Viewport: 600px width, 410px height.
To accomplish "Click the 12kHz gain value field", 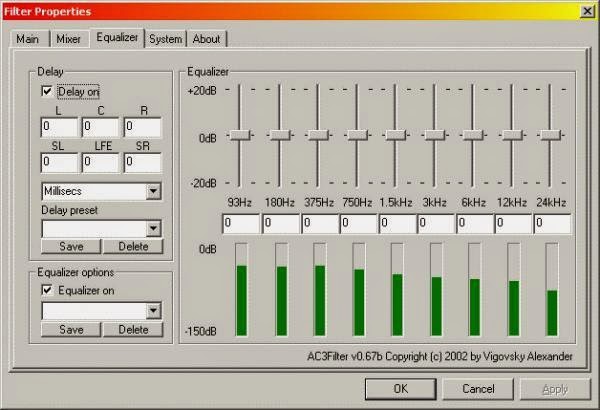I will [x=514, y=224].
